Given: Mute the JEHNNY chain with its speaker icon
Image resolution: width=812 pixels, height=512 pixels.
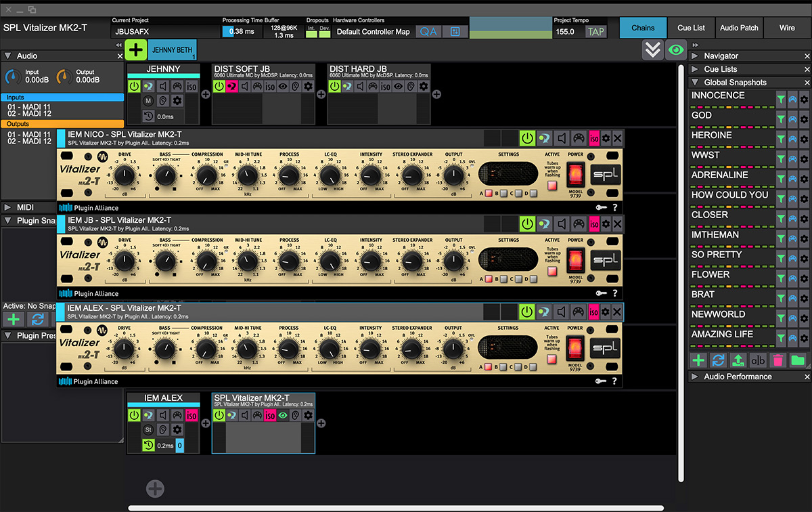Looking at the screenshot, I should coord(163,87).
